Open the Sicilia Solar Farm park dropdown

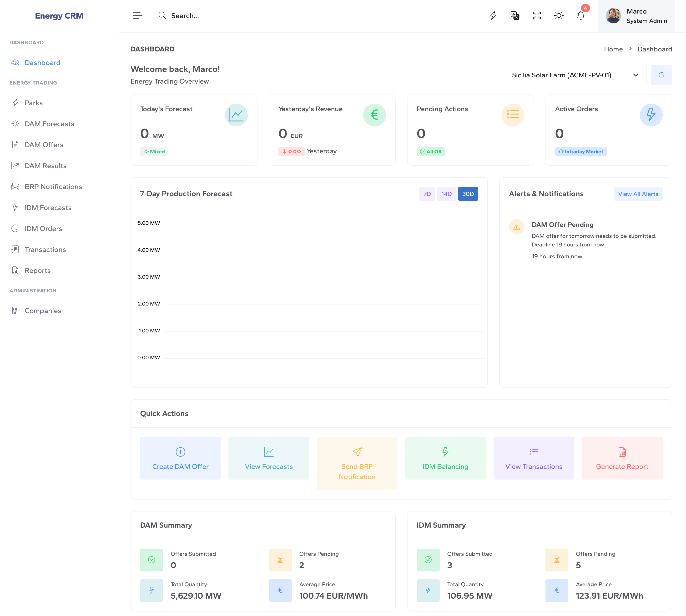[x=575, y=75]
